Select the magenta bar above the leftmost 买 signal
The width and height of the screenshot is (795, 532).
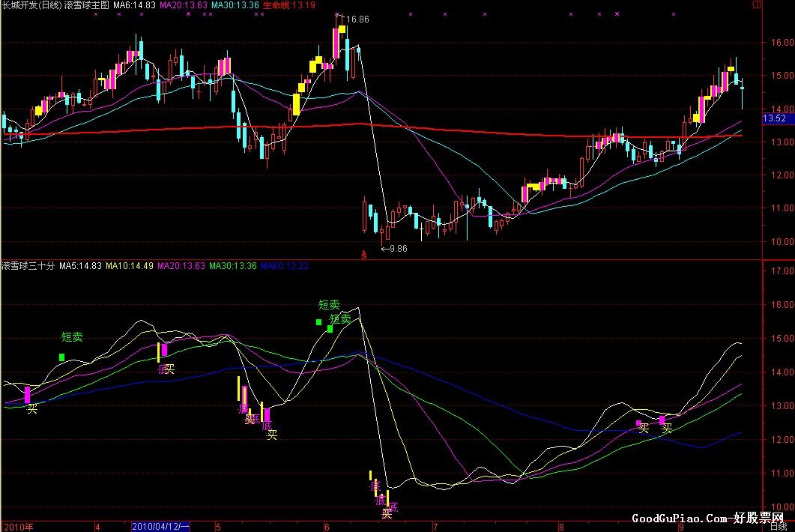28,395
